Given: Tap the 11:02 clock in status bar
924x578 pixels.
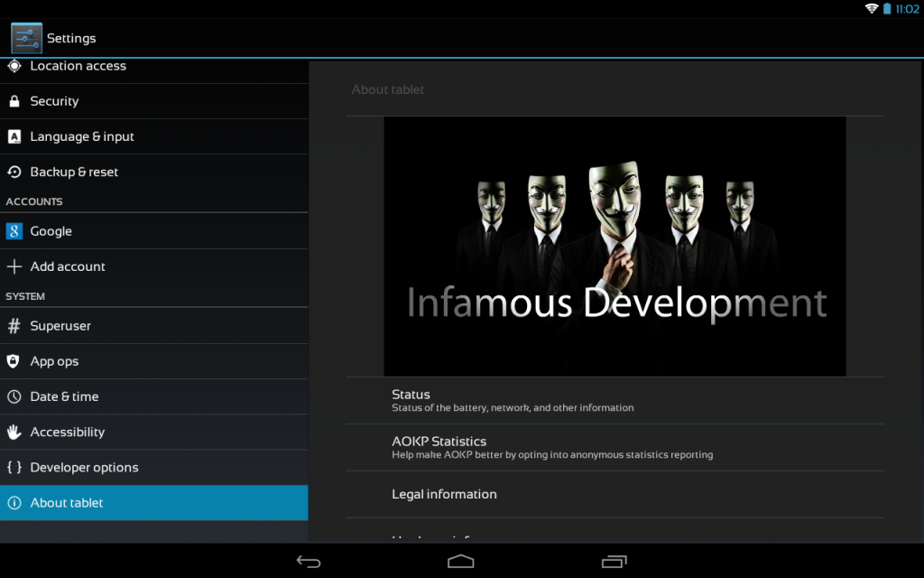Looking at the screenshot, I should pyautogui.click(x=907, y=9).
